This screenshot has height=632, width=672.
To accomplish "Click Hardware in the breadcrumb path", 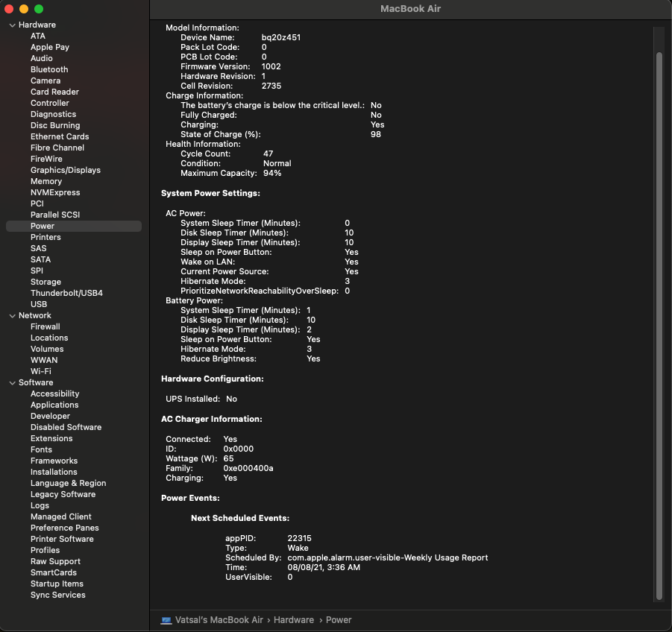I will 294,619.
